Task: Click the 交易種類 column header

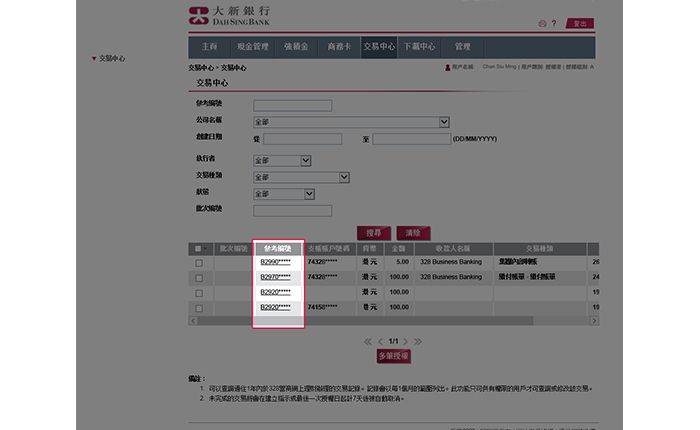Action: click(539, 249)
